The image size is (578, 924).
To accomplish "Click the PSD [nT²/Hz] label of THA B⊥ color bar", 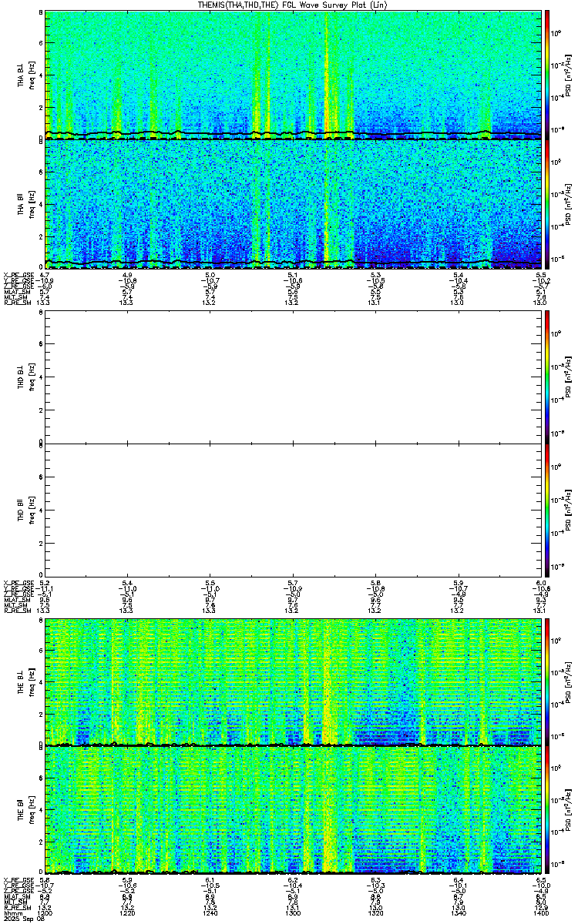I will [x=569, y=75].
